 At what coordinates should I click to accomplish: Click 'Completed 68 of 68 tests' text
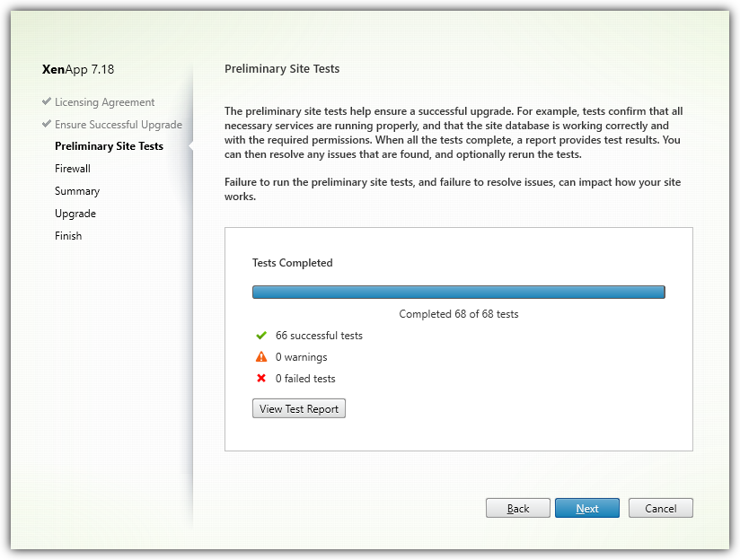coord(459,314)
